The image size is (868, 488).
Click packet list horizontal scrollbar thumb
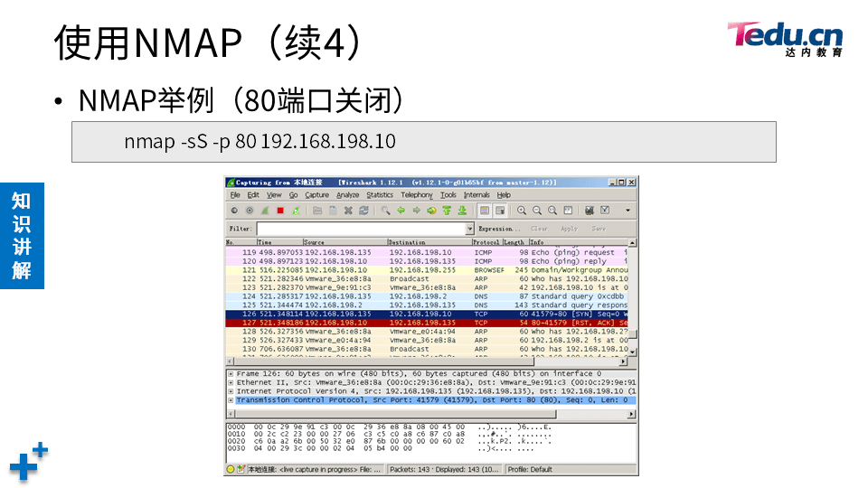(383, 361)
